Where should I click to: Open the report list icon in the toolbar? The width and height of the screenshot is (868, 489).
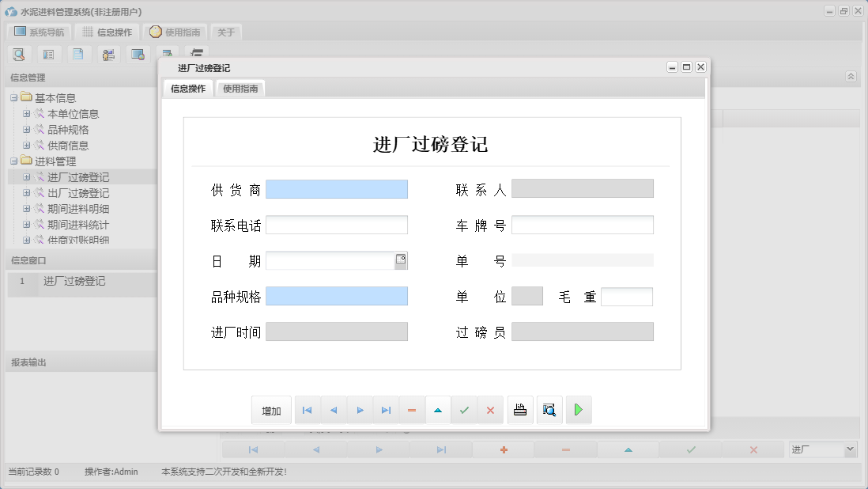(x=48, y=54)
